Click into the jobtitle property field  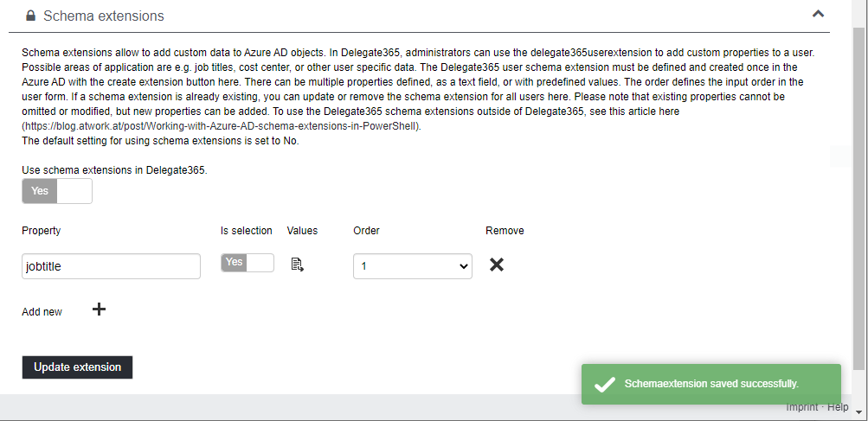[112, 266]
